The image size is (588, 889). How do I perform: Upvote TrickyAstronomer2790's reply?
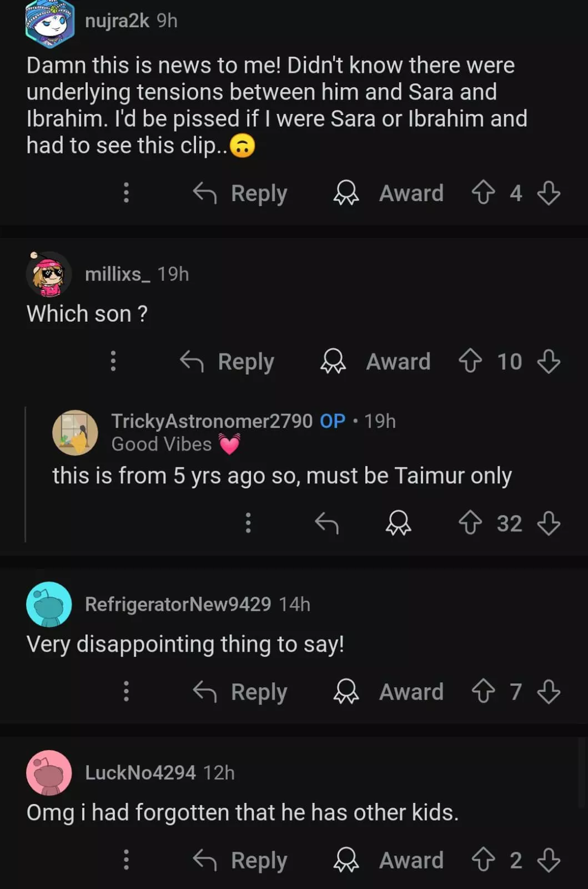point(470,523)
